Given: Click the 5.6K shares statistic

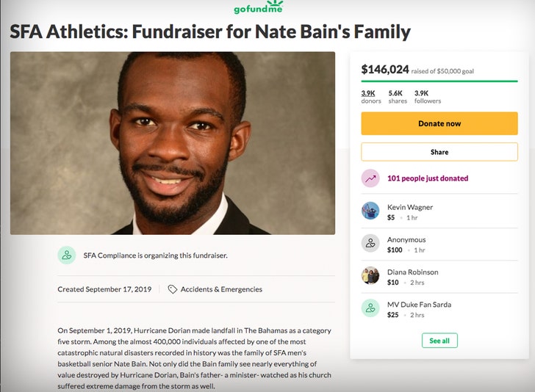Looking at the screenshot, I should [x=397, y=97].
